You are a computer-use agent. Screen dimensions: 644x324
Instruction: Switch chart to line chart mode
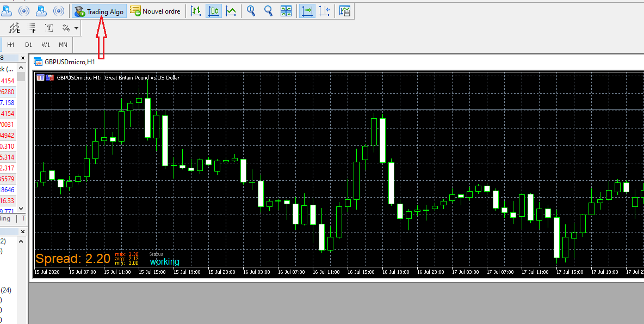point(231,11)
